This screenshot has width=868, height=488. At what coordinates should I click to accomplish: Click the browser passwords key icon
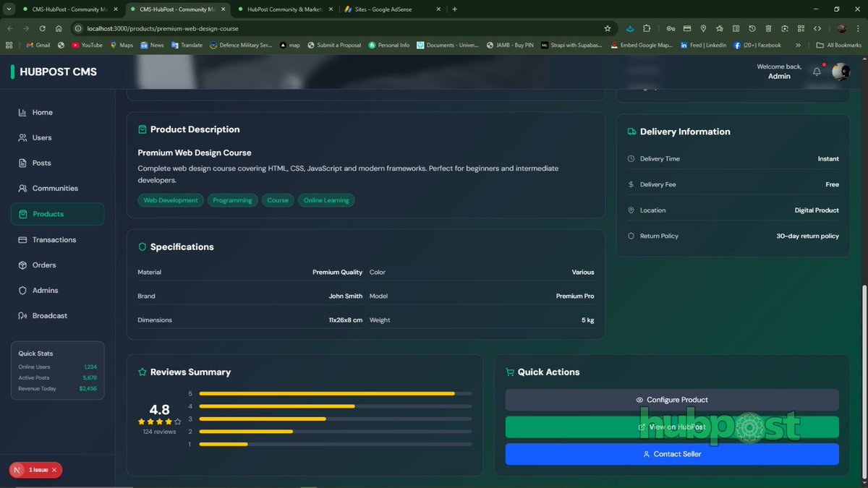click(x=671, y=28)
